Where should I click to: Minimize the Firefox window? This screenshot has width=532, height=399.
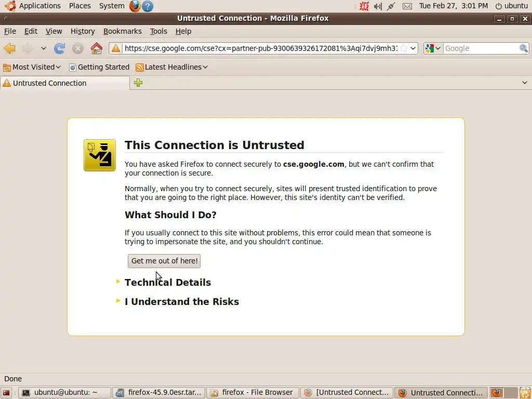[499, 19]
